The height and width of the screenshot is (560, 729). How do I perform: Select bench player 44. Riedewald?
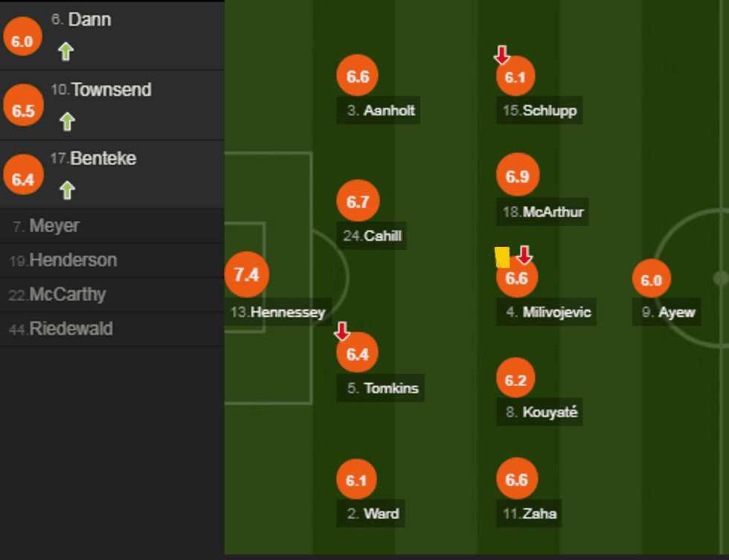pyautogui.click(x=61, y=329)
